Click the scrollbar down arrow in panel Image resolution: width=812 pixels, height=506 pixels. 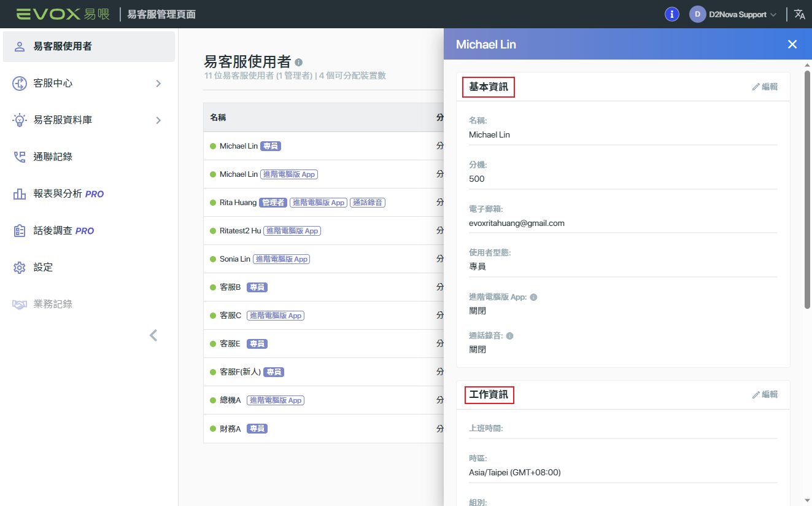click(807, 500)
